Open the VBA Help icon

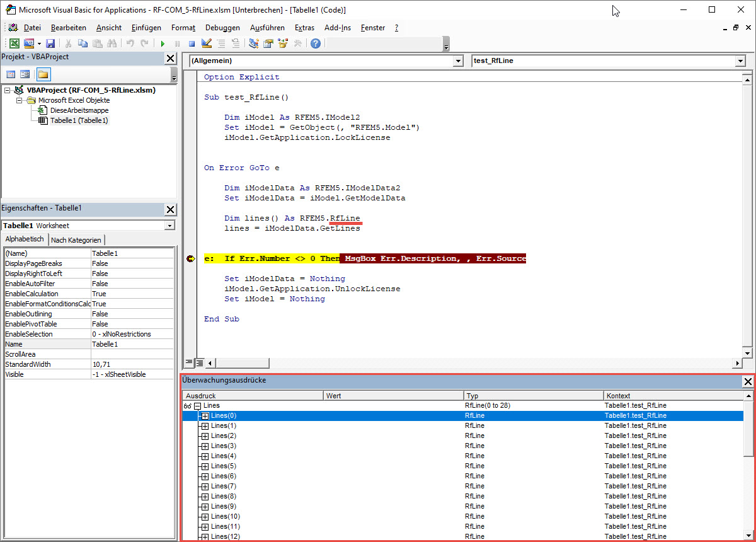(315, 43)
